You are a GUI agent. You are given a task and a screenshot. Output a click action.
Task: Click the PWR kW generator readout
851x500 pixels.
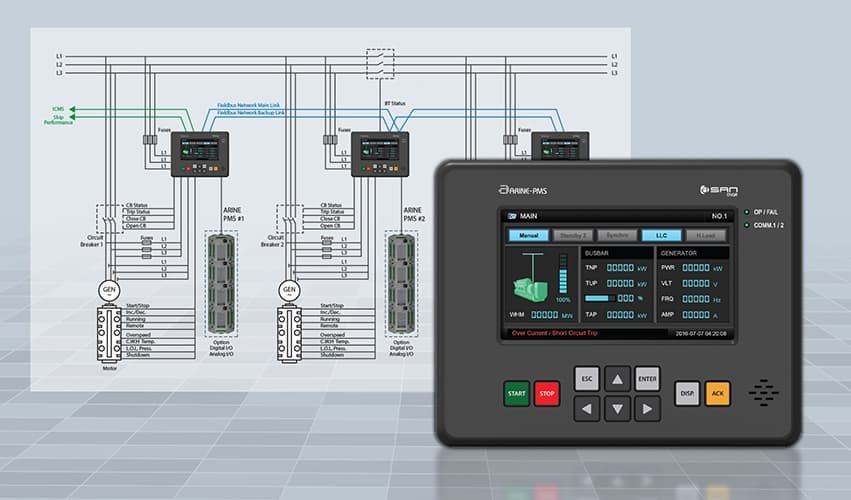(696, 268)
